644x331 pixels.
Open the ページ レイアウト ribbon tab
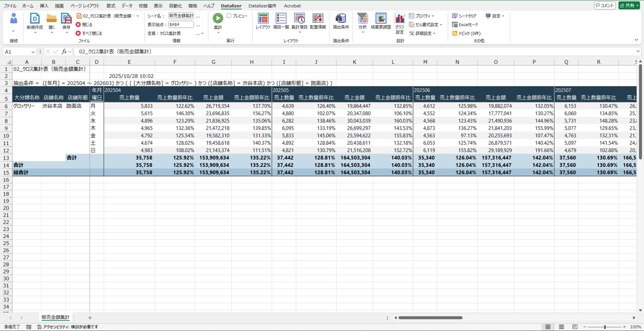[x=85, y=6]
